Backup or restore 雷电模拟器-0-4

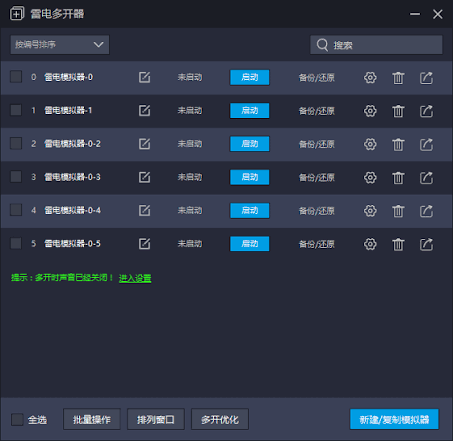click(x=317, y=211)
